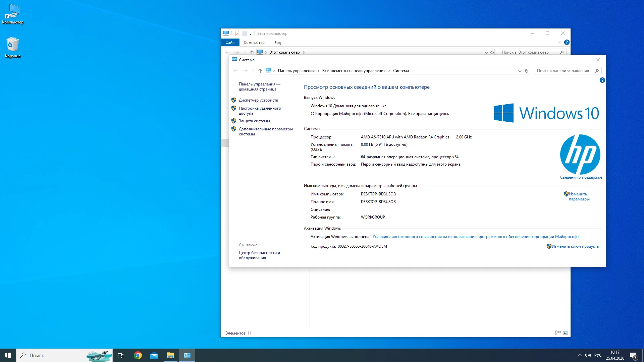
Task: Click the forward arrow in Система window
Action: [246, 71]
